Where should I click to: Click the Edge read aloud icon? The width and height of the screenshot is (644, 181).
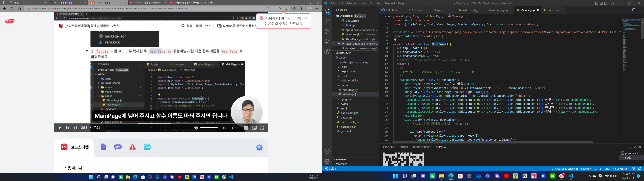point(268,9)
